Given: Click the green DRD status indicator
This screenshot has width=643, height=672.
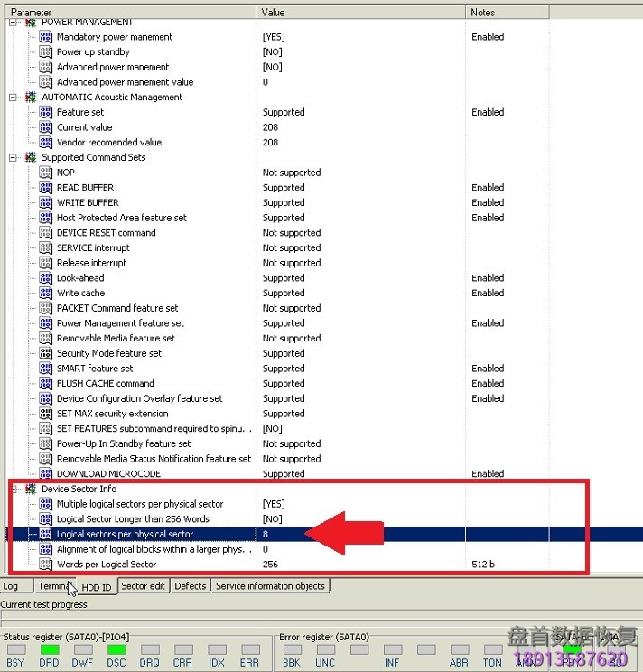Looking at the screenshot, I should [49, 650].
